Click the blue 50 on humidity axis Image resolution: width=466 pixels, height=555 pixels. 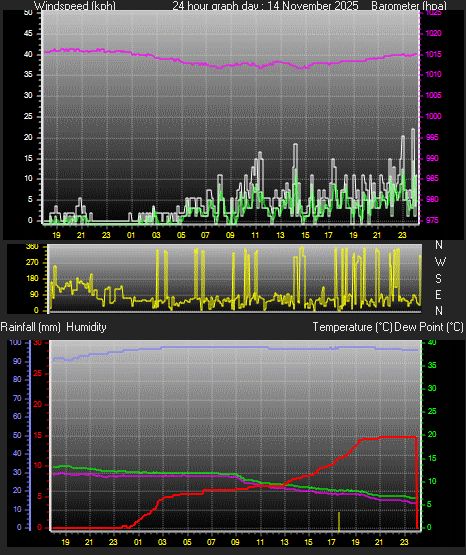(x=17, y=435)
